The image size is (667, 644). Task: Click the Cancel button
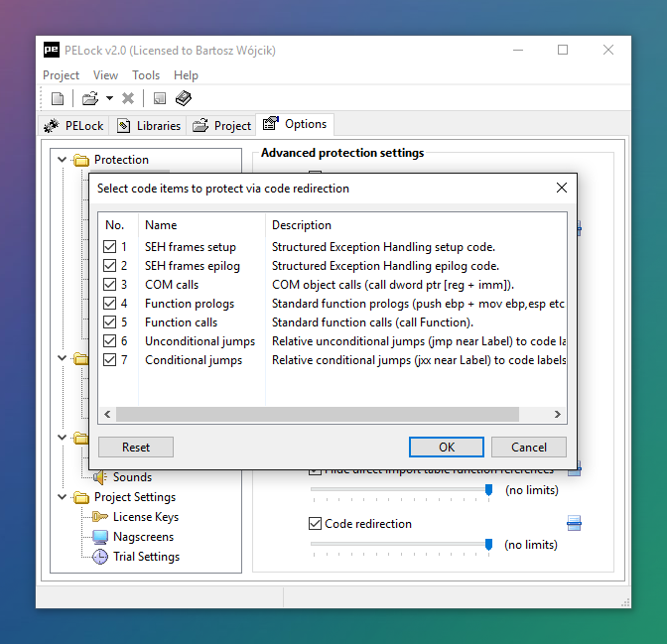coord(529,448)
